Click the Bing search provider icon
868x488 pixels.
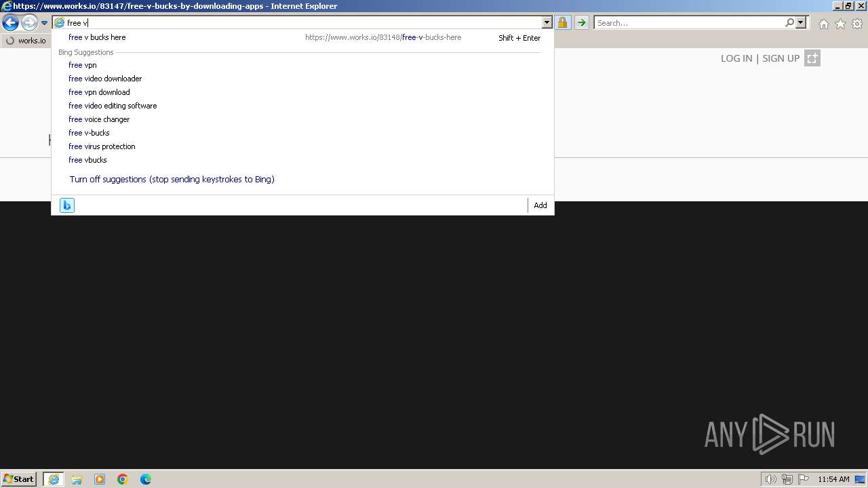(x=66, y=205)
